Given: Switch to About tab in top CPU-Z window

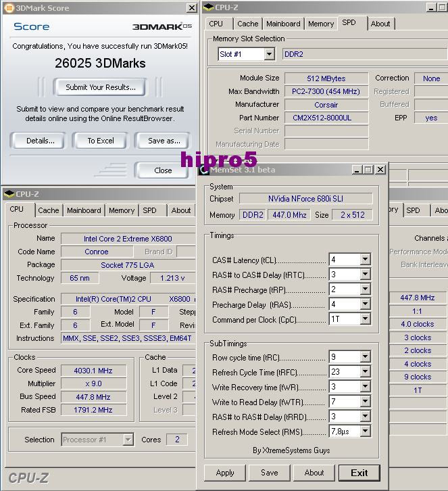Looking at the screenshot, I should (x=380, y=24).
